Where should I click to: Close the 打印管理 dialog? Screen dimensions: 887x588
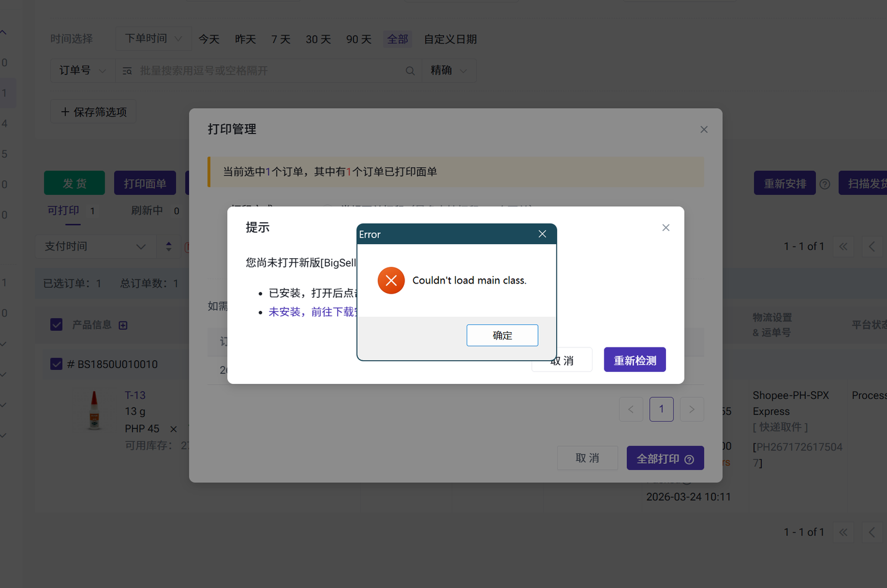click(704, 129)
